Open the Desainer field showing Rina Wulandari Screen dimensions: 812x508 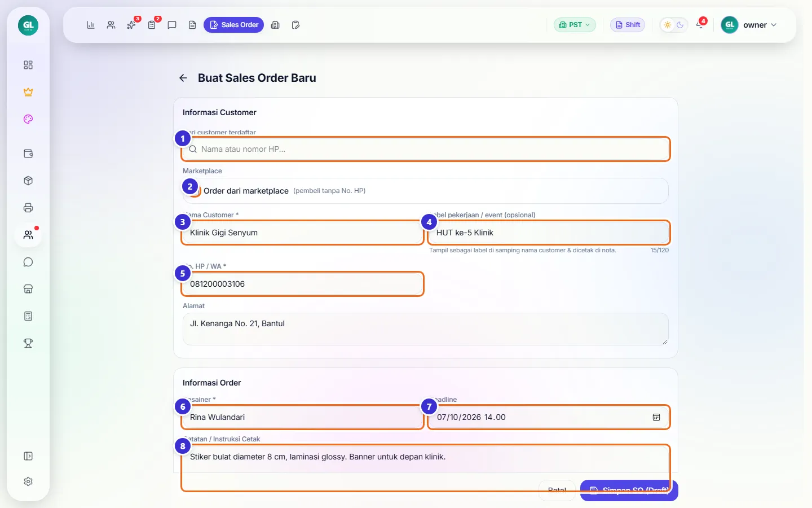(302, 417)
